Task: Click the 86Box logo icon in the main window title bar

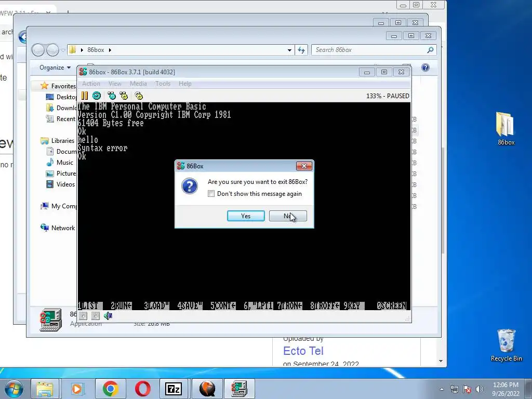Action: 83,72
